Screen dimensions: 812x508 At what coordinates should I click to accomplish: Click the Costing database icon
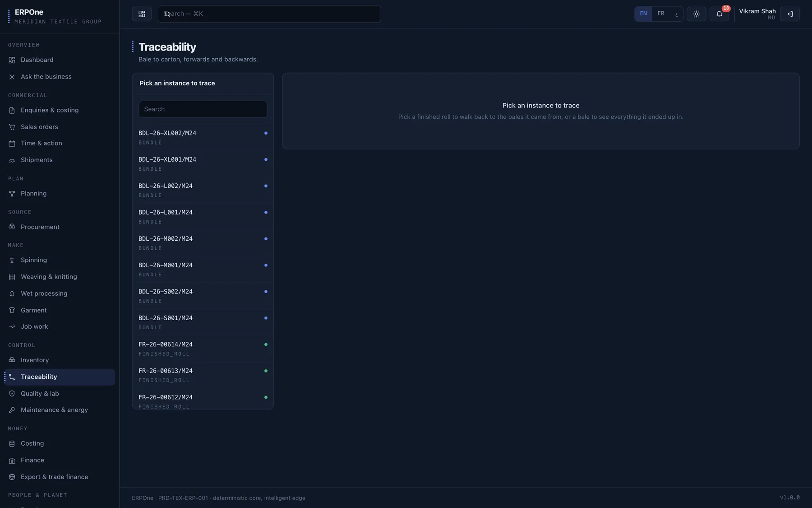click(12, 443)
